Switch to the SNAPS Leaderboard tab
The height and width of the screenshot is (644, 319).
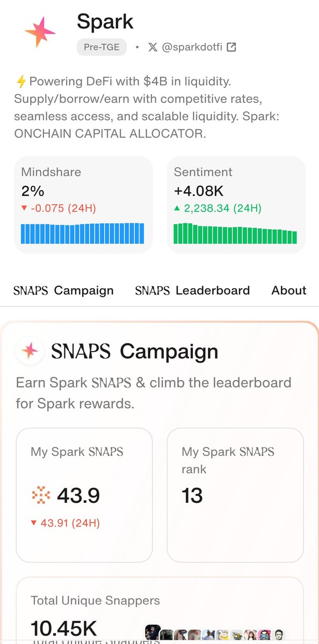click(x=192, y=290)
